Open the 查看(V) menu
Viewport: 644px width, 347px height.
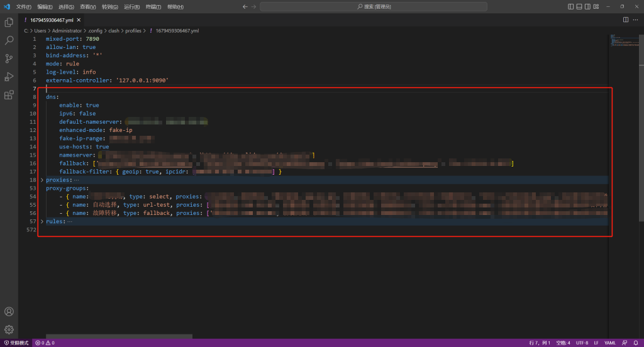pos(88,6)
